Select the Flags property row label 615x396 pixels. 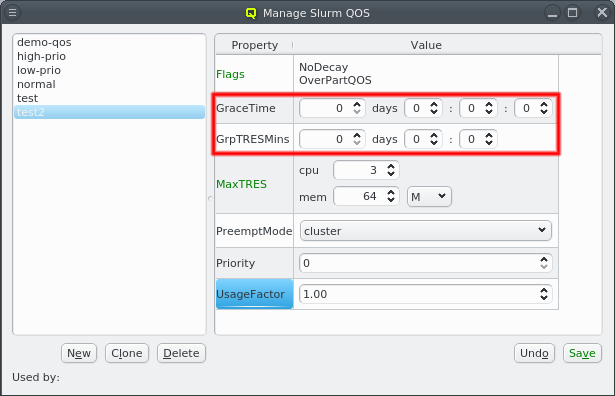tap(230, 74)
